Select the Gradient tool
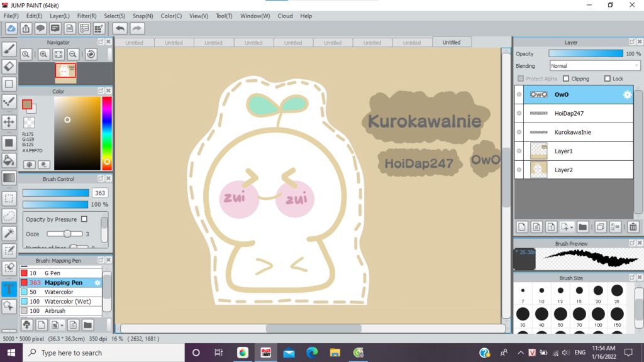 [9, 178]
